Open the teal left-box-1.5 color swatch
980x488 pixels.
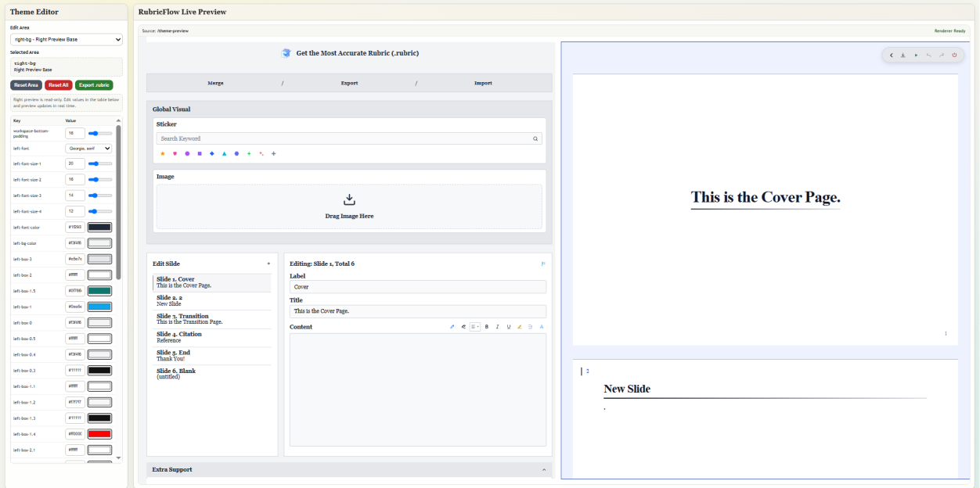click(x=99, y=290)
